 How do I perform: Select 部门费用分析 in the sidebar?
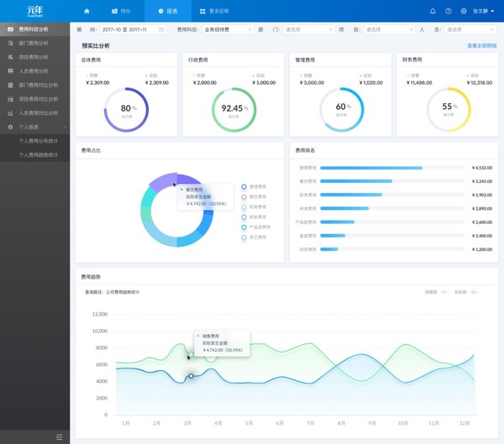coord(34,43)
